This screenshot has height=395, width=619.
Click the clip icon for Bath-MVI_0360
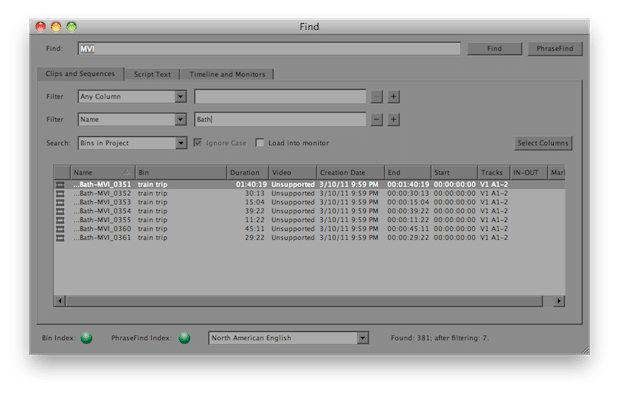(x=60, y=229)
